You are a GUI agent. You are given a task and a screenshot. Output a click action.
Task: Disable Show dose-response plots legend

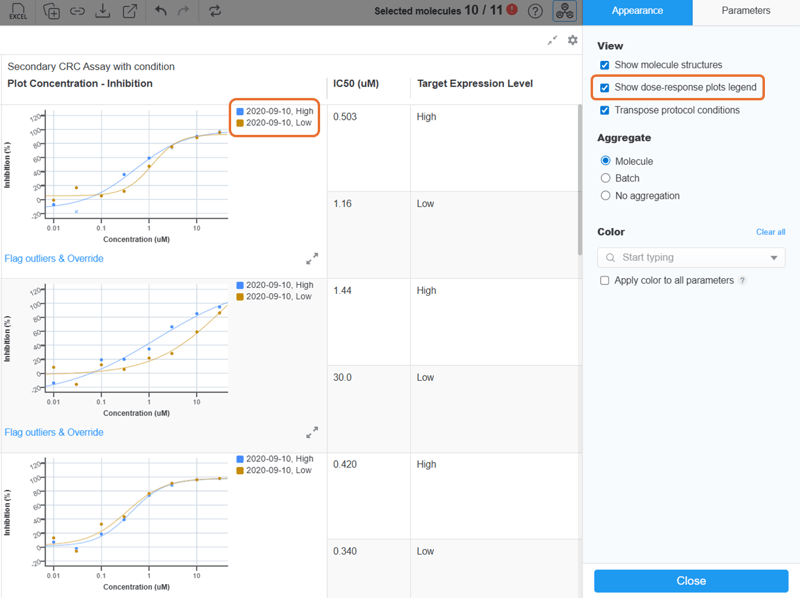pyautogui.click(x=604, y=88)
